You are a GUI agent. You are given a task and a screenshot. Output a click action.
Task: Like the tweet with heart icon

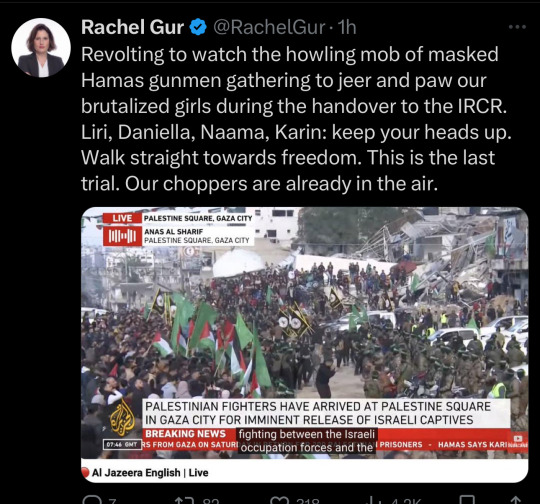point(279,500)
